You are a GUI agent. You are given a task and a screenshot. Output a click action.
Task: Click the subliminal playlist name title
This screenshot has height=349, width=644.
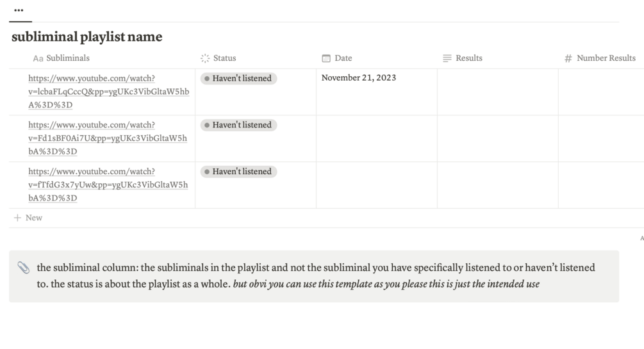coord(87,37)
